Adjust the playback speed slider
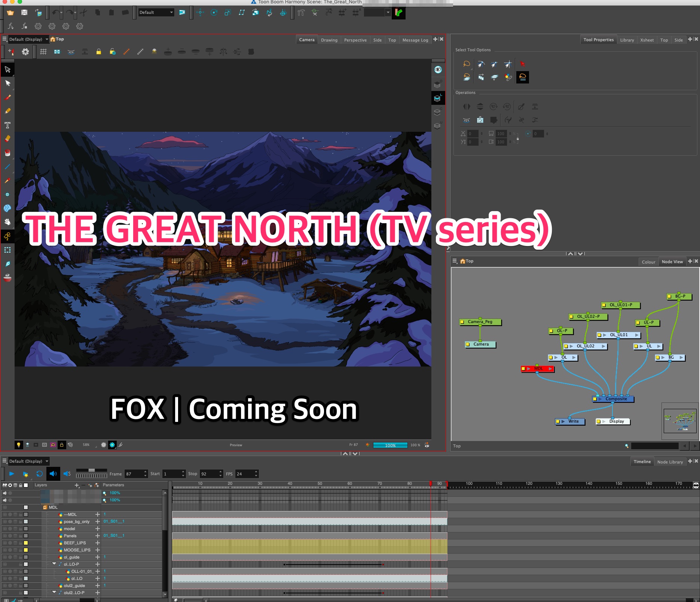 pos(92,470)
